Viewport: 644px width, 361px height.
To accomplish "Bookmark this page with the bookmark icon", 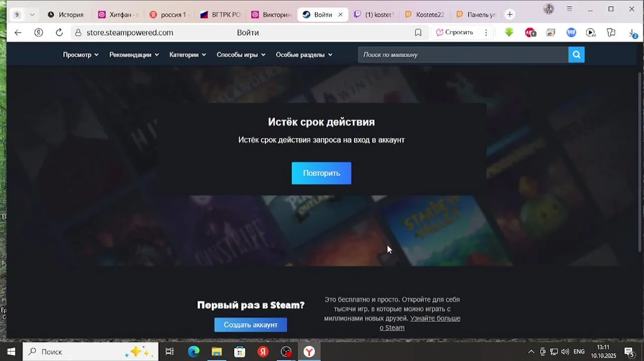I will click(x=418, y=33).
